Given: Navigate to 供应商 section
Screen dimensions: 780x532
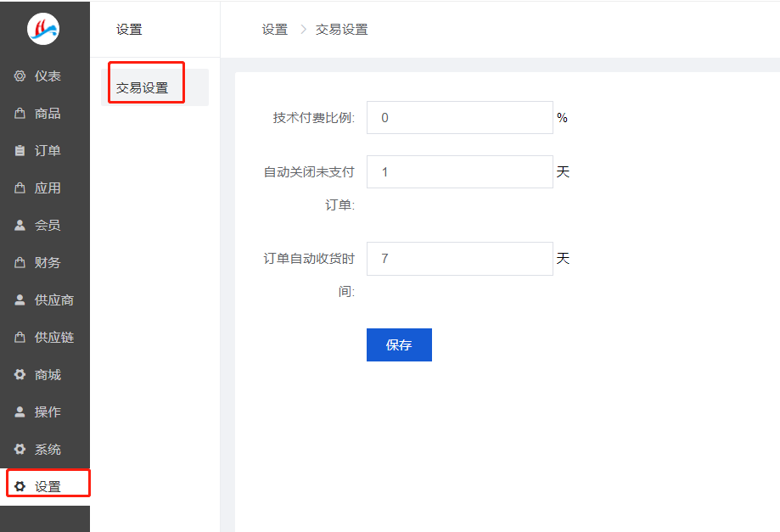Looking at the screenshot, I should pos(45,300).
